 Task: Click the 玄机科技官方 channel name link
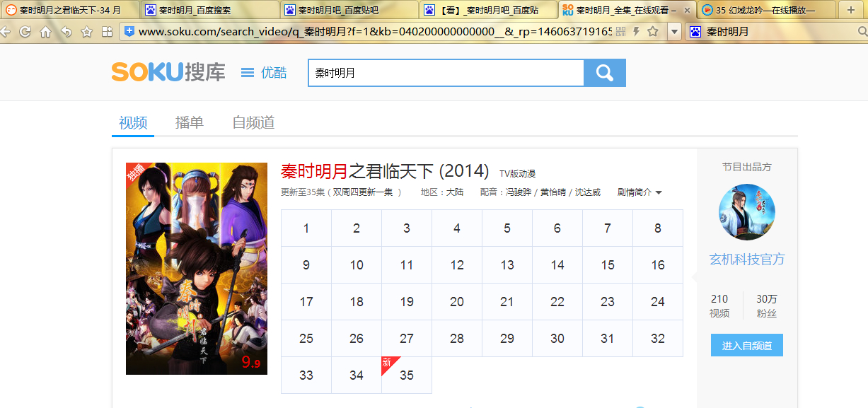coord(747,260)
